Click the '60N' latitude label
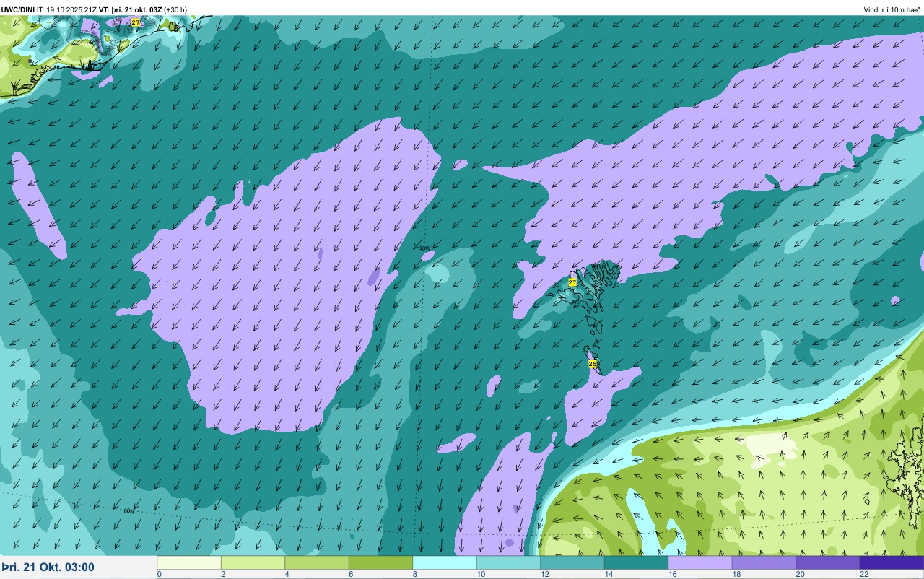The width and height of the screenshot is (924, 579). (x=128, y=510)
